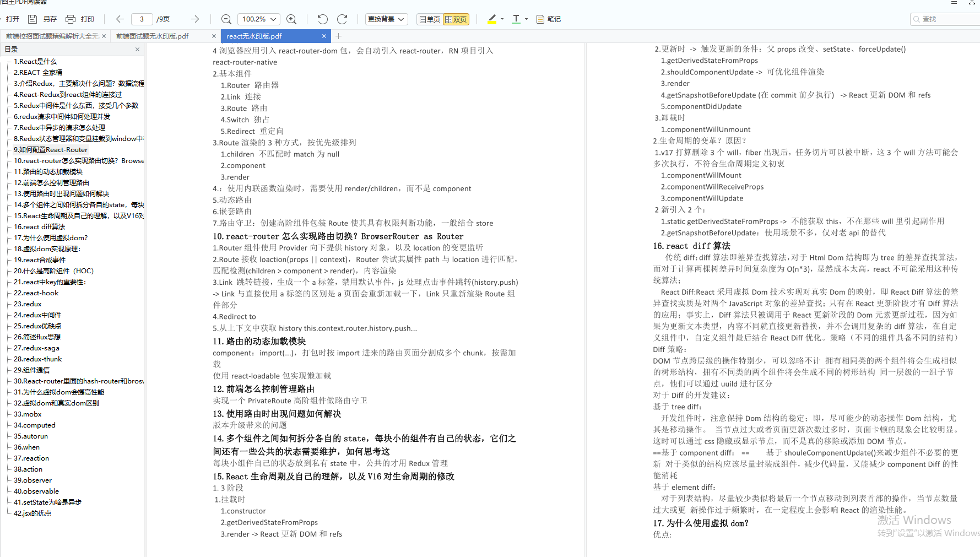The height and width of the screenshot is (557, 980).
Task: Zoom out of the page
Action: click(x=226, y=19)
